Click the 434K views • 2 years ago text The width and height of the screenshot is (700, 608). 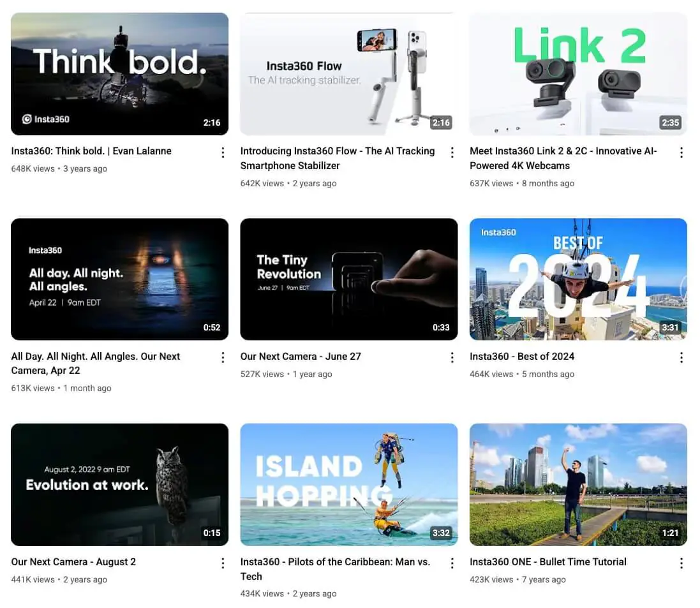(x=288, y=594)
